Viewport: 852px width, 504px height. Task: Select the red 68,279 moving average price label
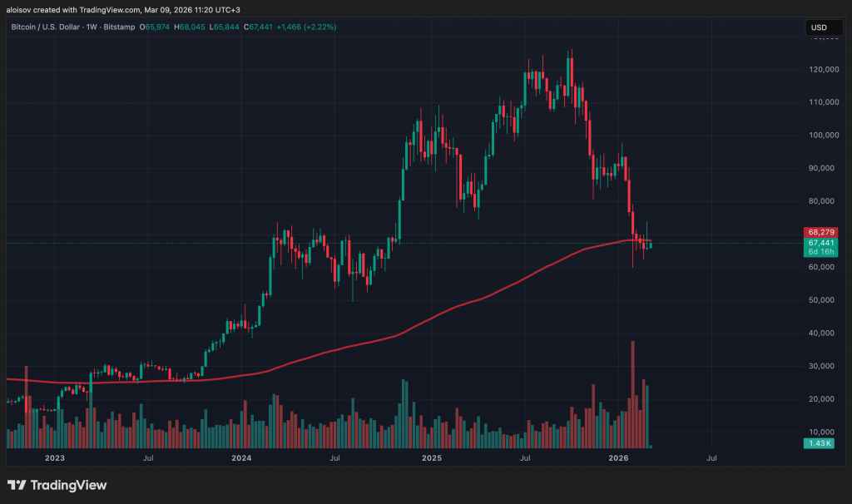pyautogui.click(x=820, y=231)
